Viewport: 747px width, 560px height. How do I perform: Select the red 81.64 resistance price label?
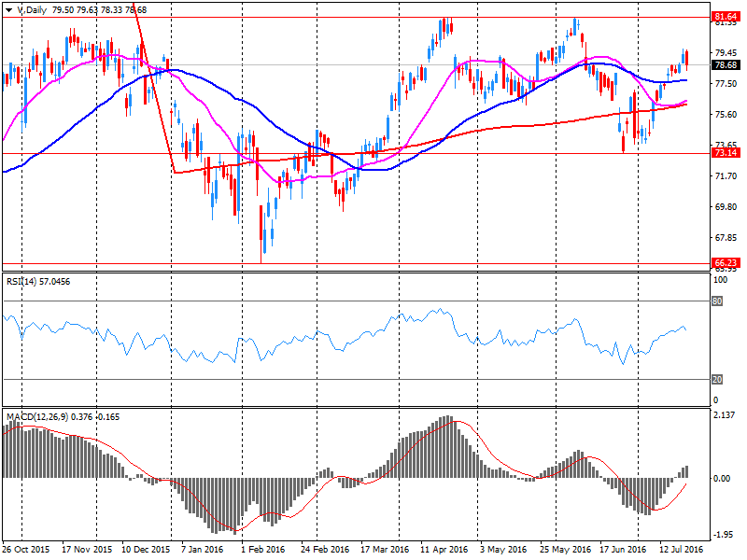[726, 17]
